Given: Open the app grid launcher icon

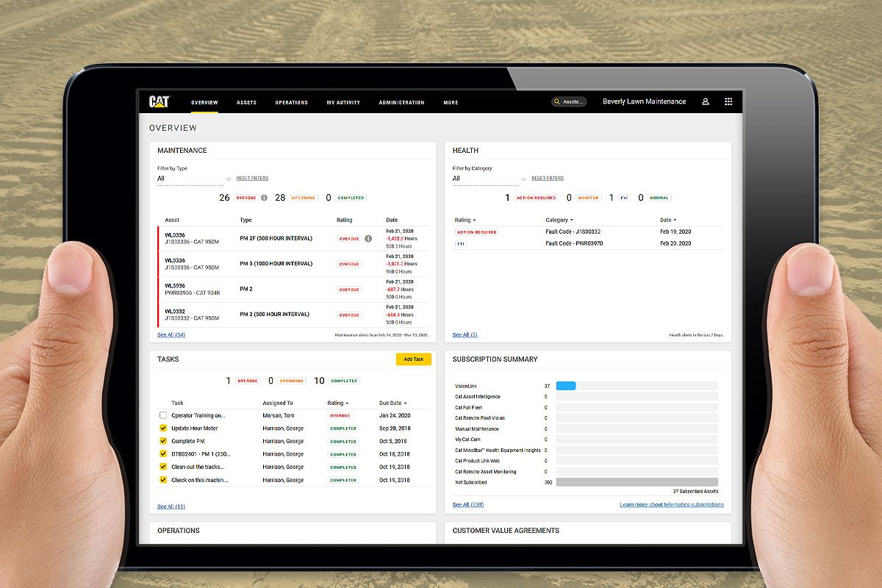Looking at the screenshot, I should click(x=728, y=102).
